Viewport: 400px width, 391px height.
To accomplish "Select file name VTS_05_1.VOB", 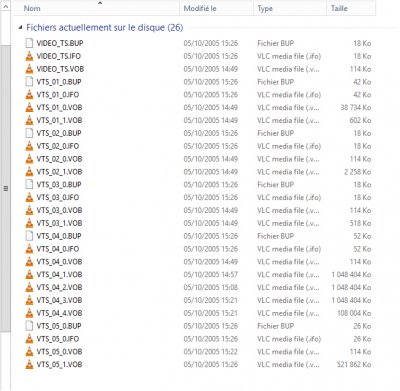I will click(59, 365).
